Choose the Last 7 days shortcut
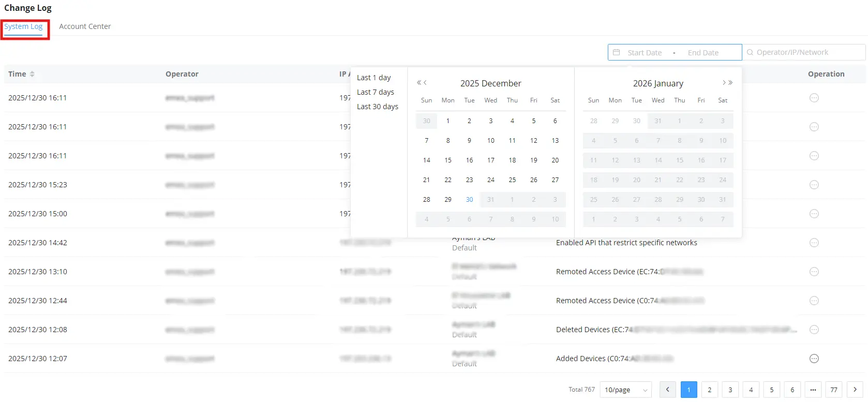This screenshot has width=868, height=402. (x=376, y=92)
